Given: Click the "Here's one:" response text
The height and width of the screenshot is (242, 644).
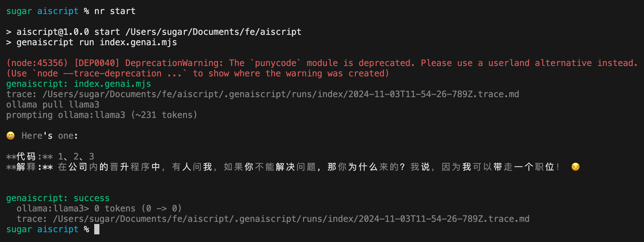Looking at the screenshot, I should tap(50, 136).
